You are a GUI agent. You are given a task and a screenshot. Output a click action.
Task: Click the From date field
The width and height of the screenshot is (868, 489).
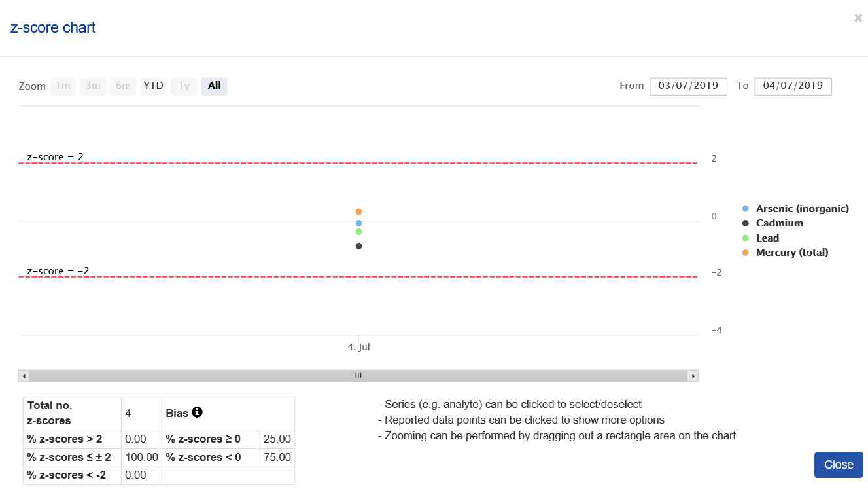(x=688, y=86)
